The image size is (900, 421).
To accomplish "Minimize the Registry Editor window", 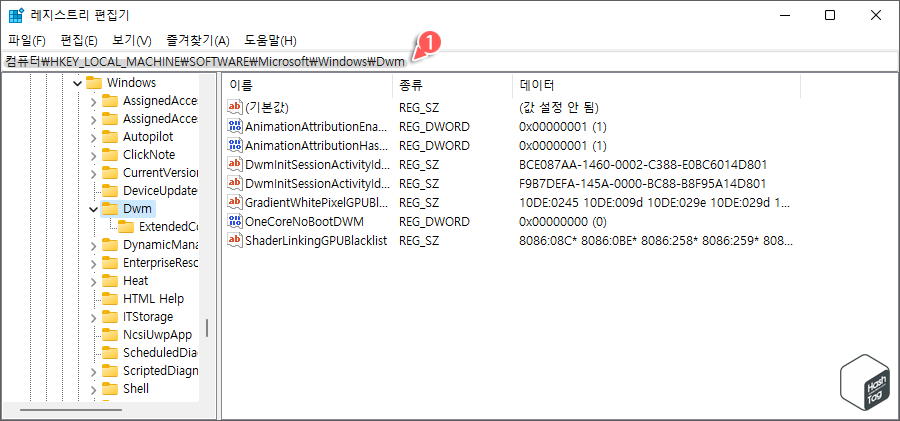I will coord(785,16).
